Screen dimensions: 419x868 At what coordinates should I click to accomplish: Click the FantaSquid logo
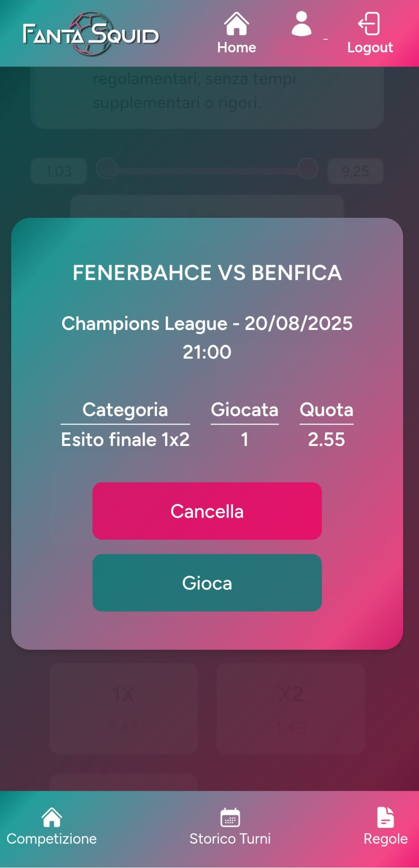pyautogui.click(x=91, y=34)
